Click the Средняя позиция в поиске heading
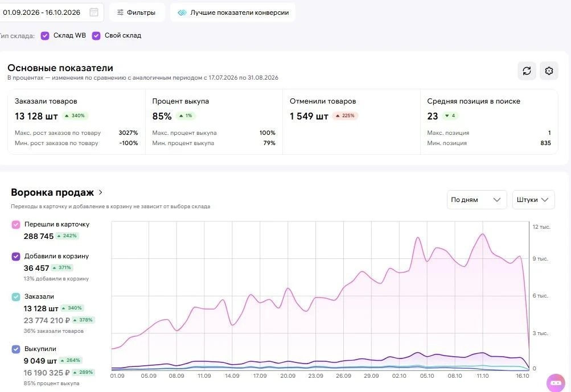 click(x=474, y=101)
